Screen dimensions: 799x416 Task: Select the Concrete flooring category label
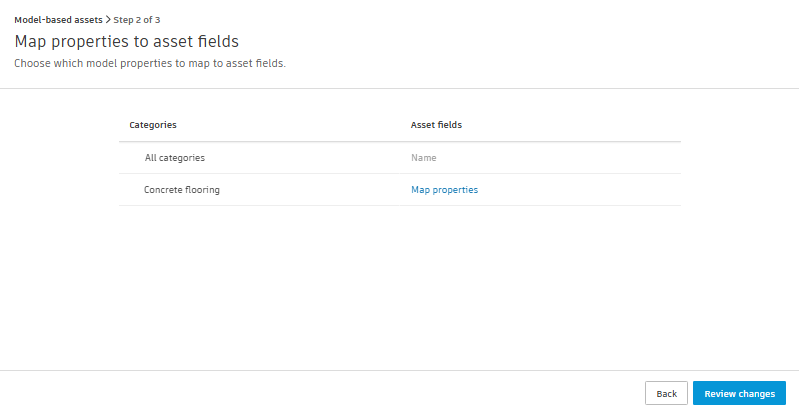point(182,190)
